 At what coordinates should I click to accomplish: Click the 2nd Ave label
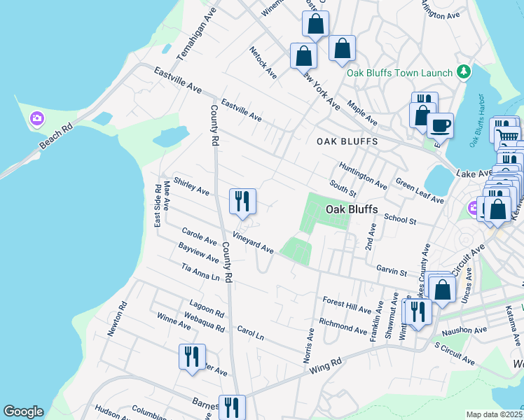371,237
